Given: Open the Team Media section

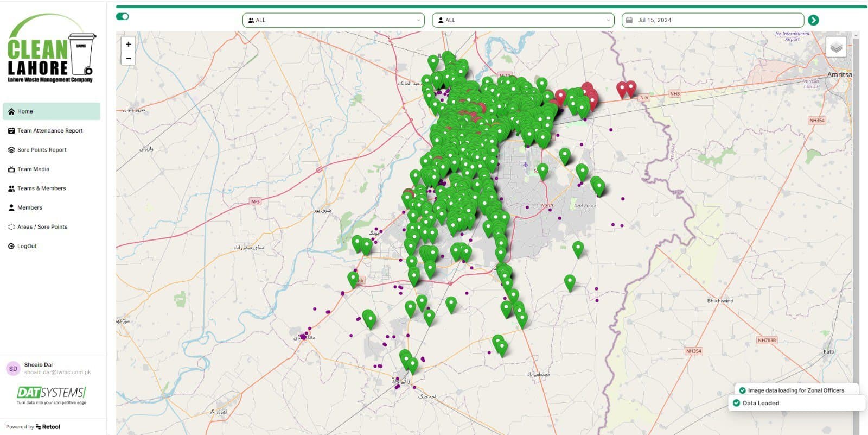Looking at the screenshot, I should [x=33, y=169].
